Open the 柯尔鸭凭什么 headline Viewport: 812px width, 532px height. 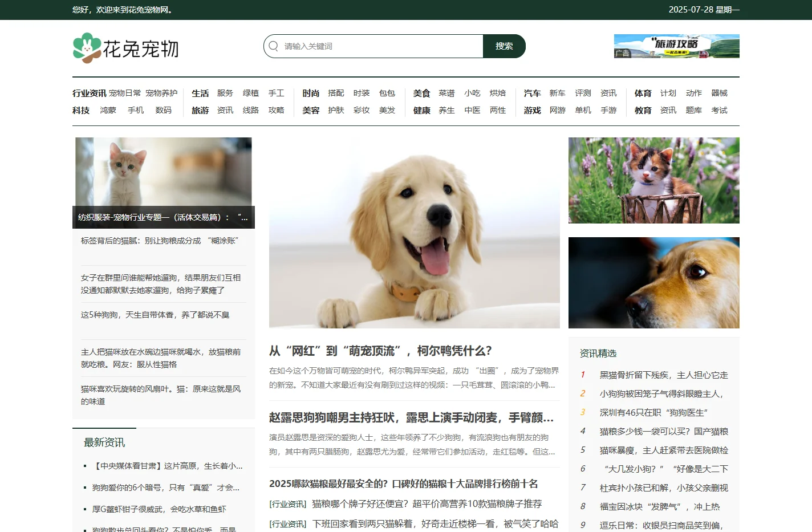point(380,351)
